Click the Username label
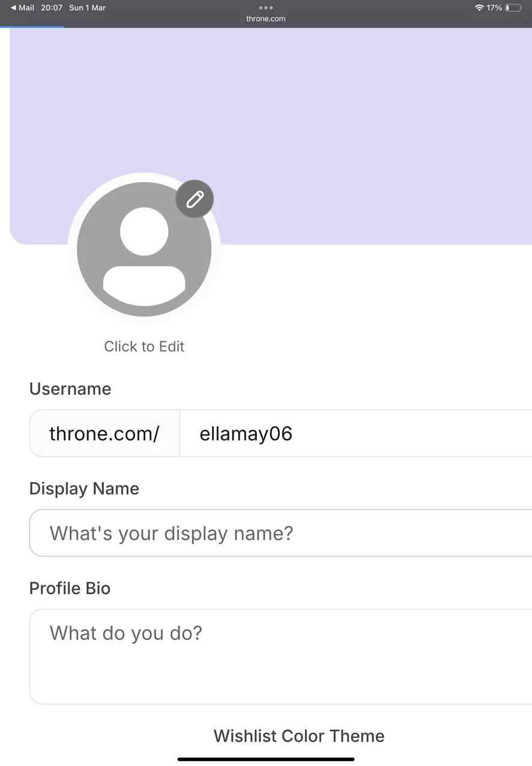532x766 pixels. [70, 389]
